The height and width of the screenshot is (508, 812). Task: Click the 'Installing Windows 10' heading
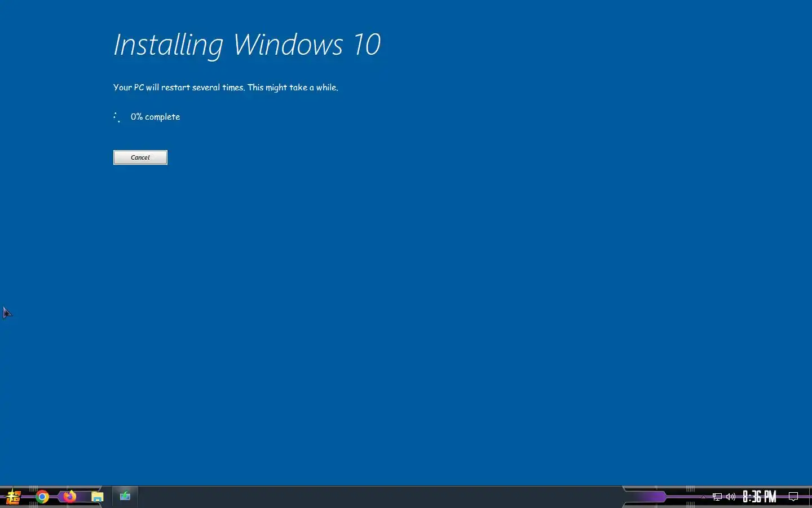[247, 45]
